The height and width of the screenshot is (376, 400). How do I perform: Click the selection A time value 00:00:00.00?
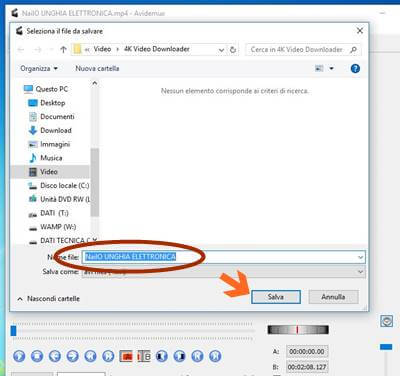(x=307, y=351)
